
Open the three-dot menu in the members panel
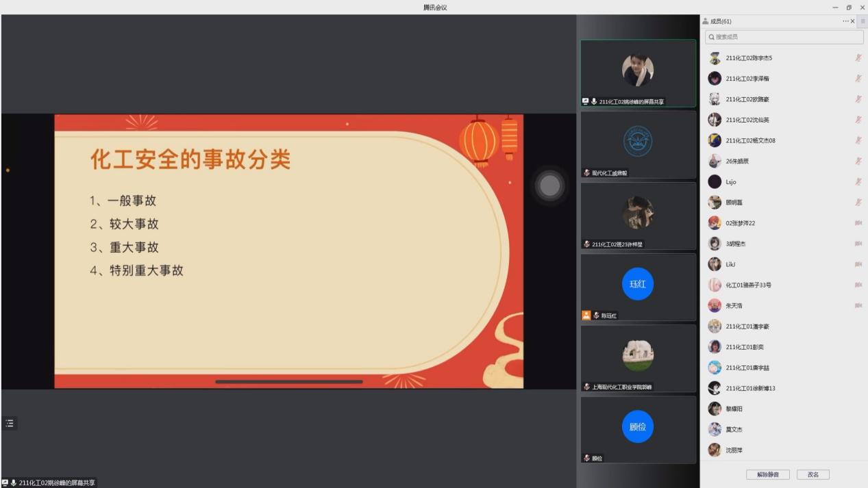(845, 21)
